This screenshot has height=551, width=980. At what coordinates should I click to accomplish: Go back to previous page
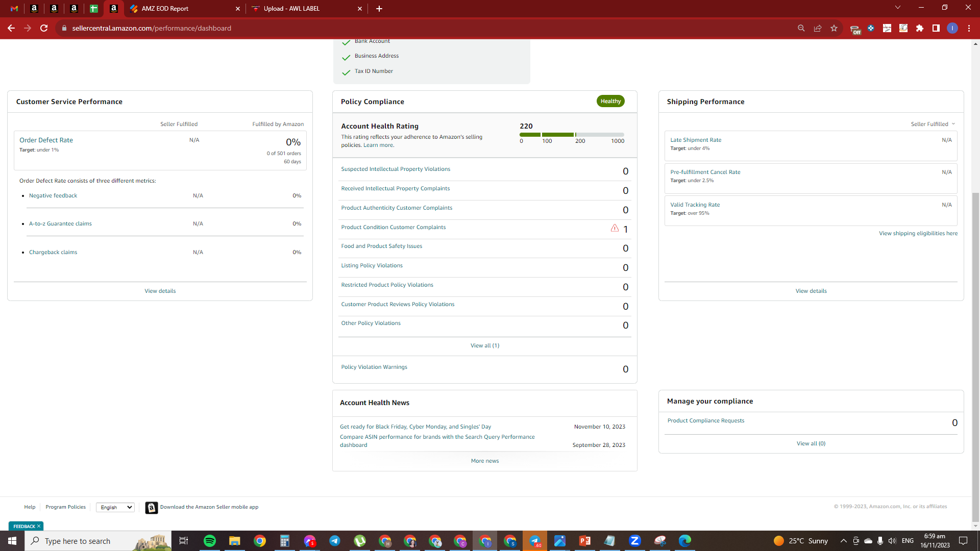coord(11,28)
